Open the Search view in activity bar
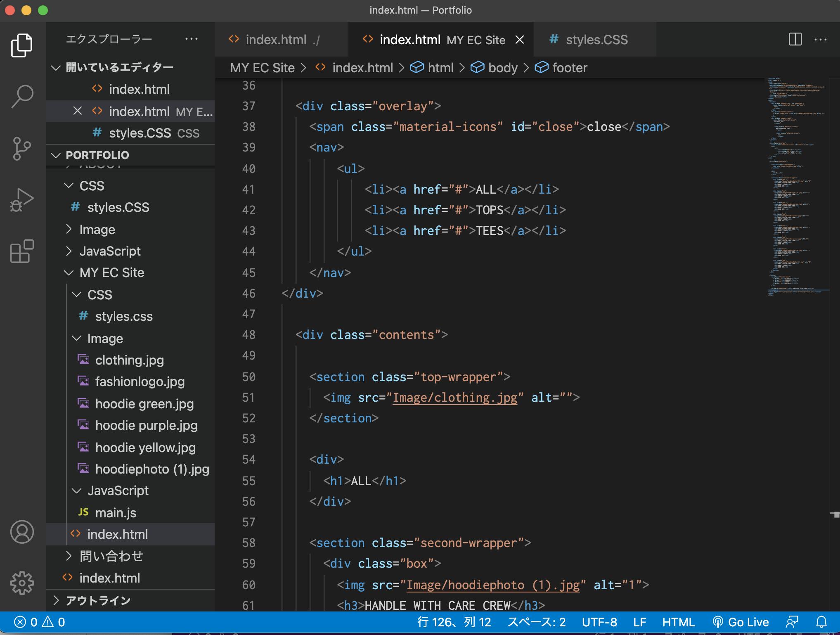The width and height of the screenshot is (840, 635). 22,96
